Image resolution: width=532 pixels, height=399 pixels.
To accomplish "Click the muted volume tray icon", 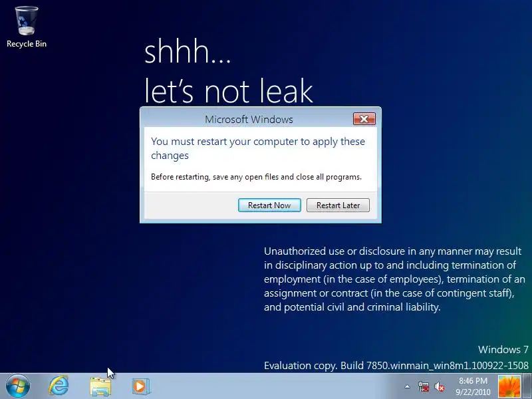I will [x=440, y=387].
